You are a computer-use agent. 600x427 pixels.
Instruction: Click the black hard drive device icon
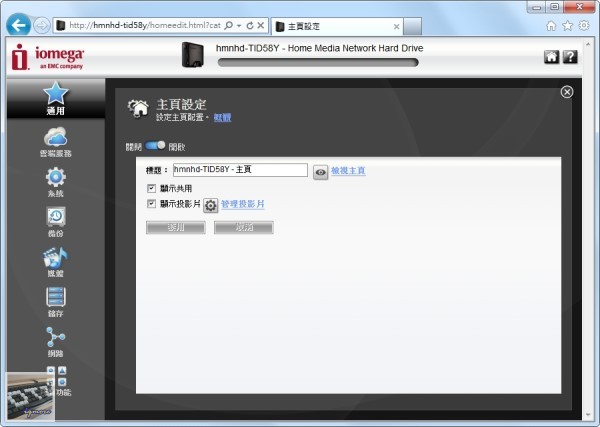[x=192, y=55]
